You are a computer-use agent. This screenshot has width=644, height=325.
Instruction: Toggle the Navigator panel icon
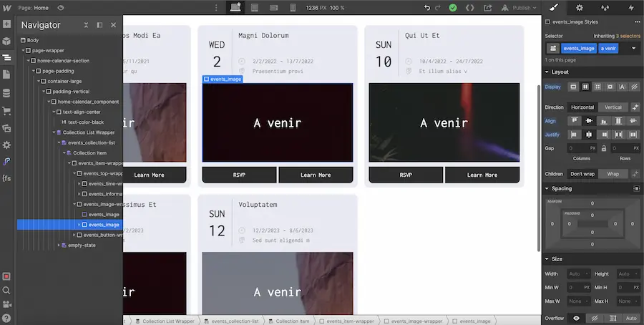[6, 58]
